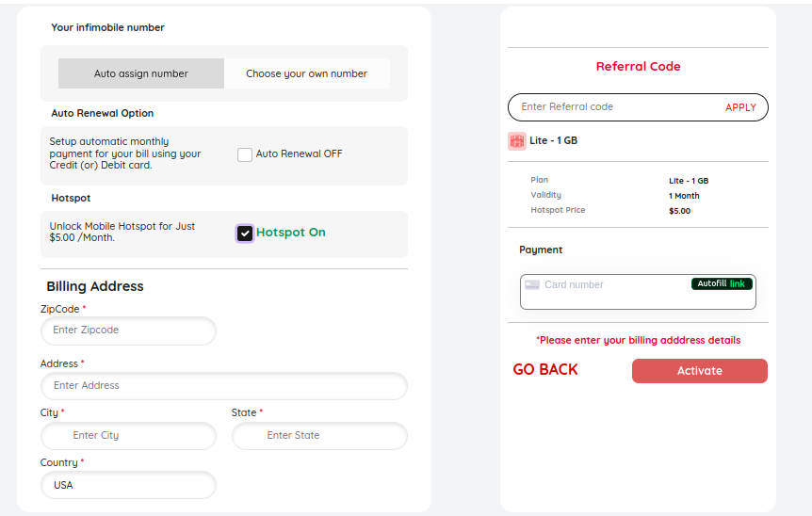Open the Country field showing USA
Screen dimensions: 812x516
coord(128,485)
